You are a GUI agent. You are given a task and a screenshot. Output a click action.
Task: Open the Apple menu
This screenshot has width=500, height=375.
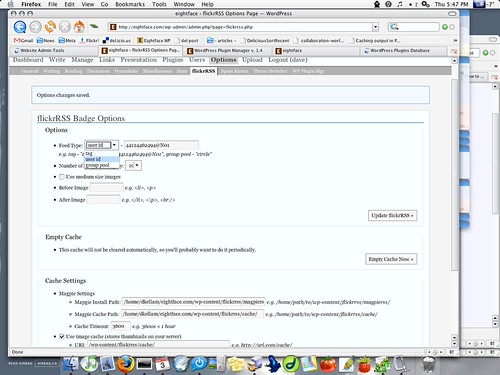[x=11, y=4]
